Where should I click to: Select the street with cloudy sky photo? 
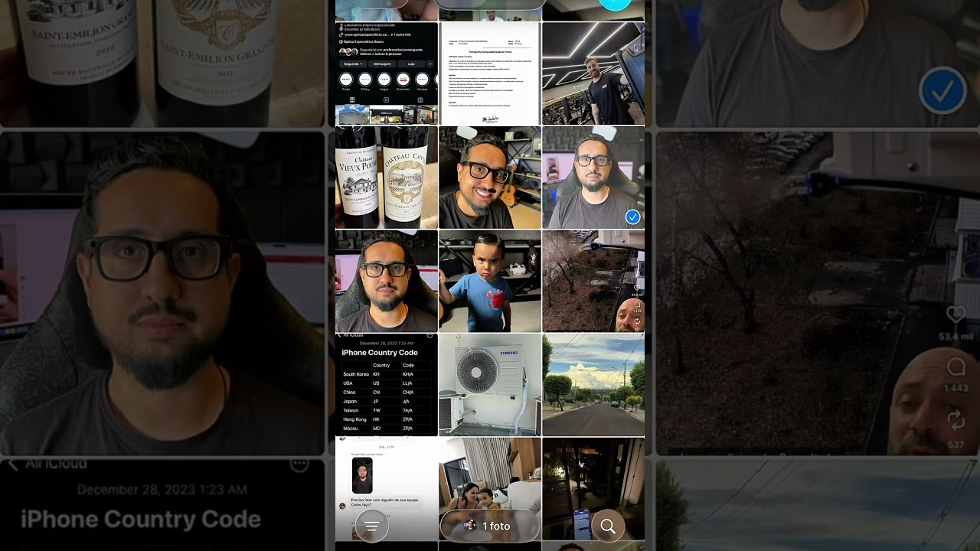point(593,385)
